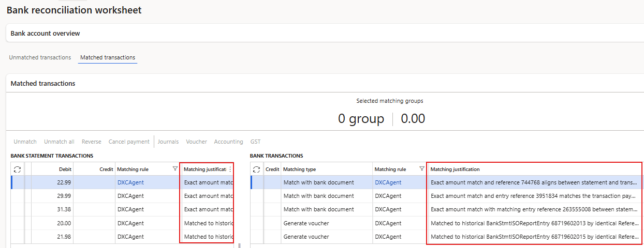
Task: Click DXCAgent in the 31.38 debit row
Action: (130, 209)
